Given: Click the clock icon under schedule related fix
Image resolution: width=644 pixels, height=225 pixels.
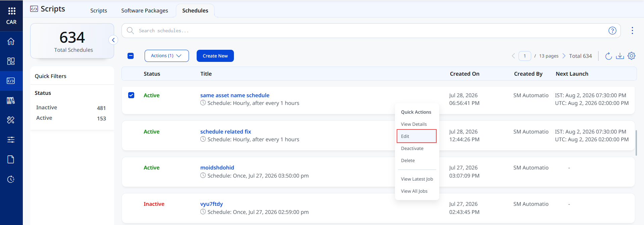Looking at the screenshot, I should tap(203, 139).
